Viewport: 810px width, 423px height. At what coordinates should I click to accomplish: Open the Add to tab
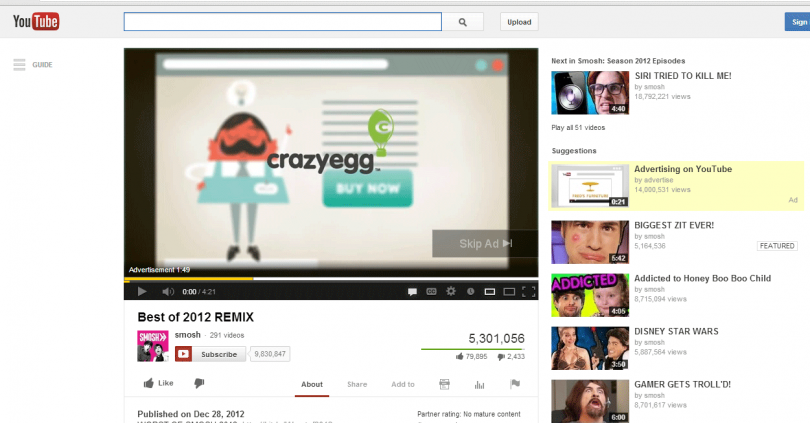[x=402, y=384]
